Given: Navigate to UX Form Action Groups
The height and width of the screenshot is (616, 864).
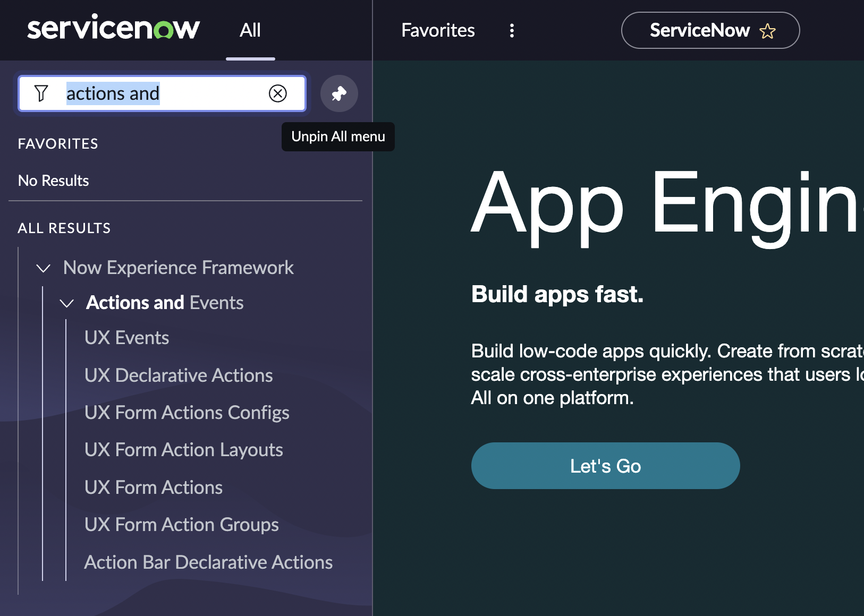Looking at the screenshot, I should 181,525.
